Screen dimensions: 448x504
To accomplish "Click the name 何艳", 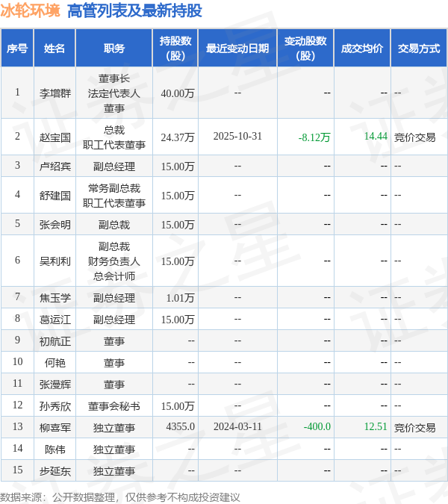I will pos(55,363).
